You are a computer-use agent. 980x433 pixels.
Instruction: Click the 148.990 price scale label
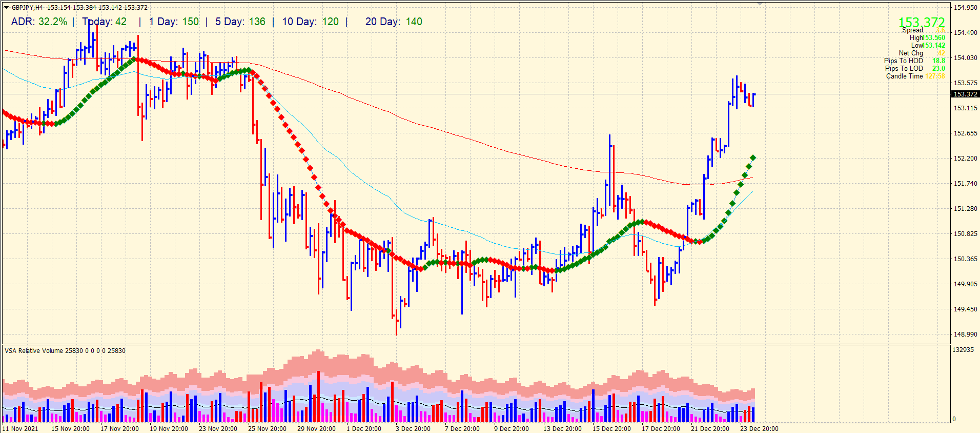pos(965,334)
